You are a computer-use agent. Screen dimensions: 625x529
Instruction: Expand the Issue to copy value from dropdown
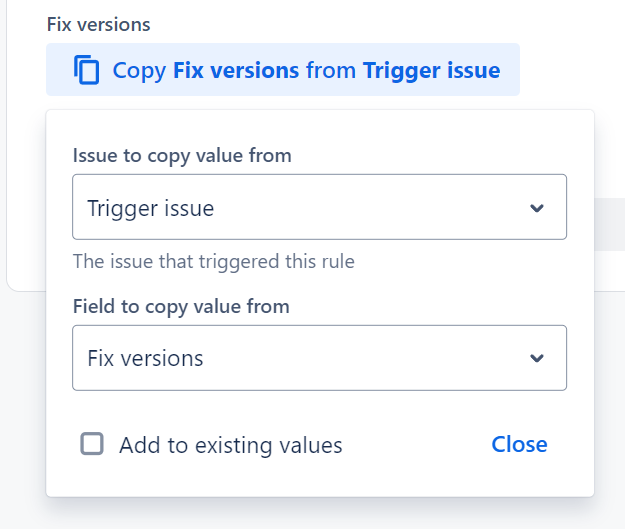pos(319,207)
